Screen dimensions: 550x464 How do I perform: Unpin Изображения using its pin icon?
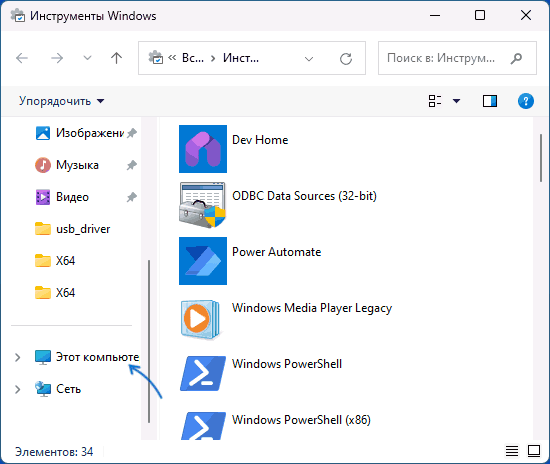132,133
